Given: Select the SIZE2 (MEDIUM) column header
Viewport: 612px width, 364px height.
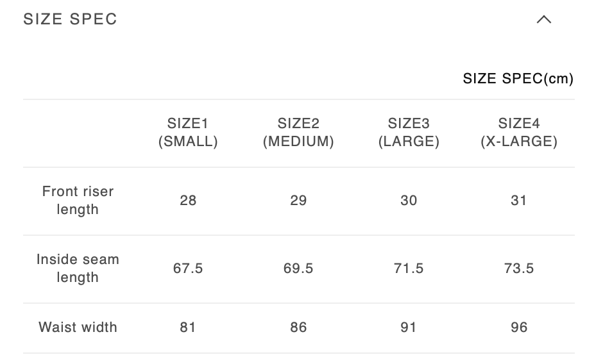Looking at the screenshot, I should pos(298,133).
